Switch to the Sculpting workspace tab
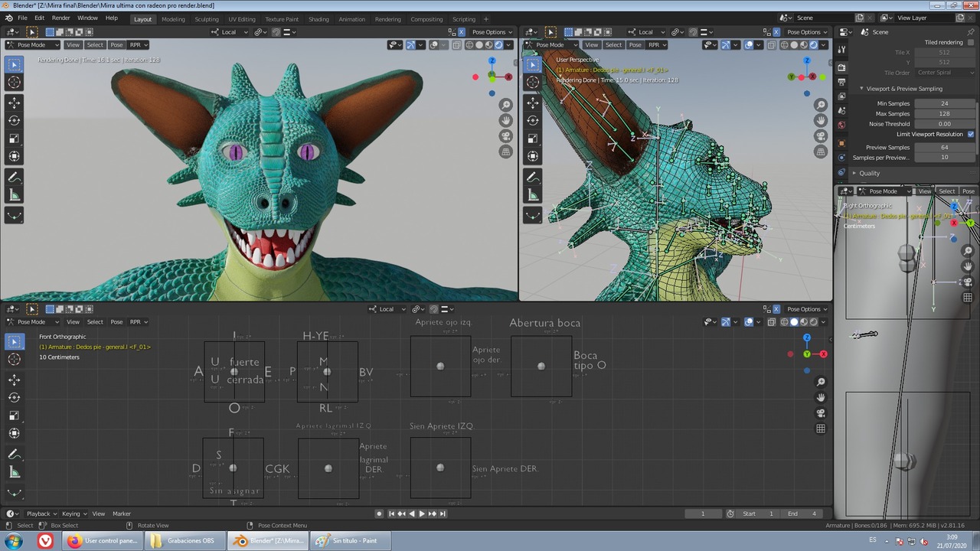The height and width of the screenshot is (551, 980). tap(206, 19)
